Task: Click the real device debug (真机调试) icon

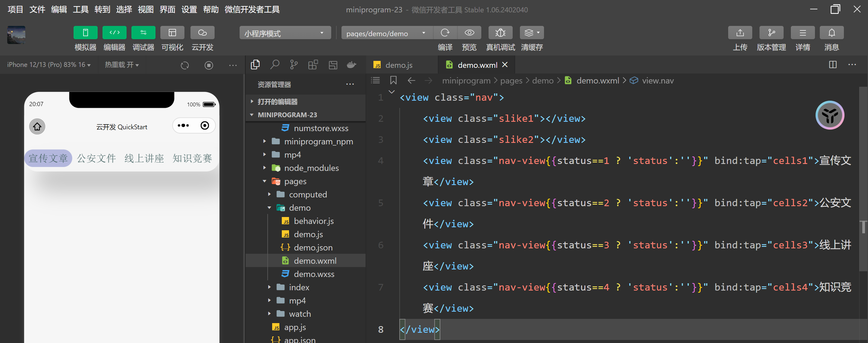Action: 500,33
